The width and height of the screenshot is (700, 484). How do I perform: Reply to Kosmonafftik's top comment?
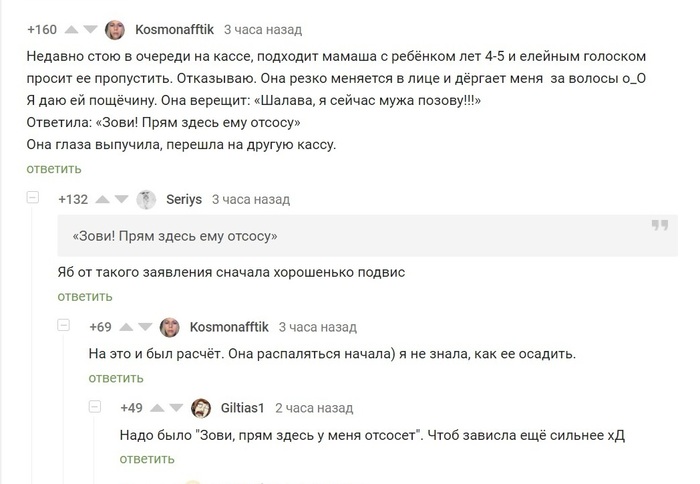pyautogui.click(x=54, y=168)
